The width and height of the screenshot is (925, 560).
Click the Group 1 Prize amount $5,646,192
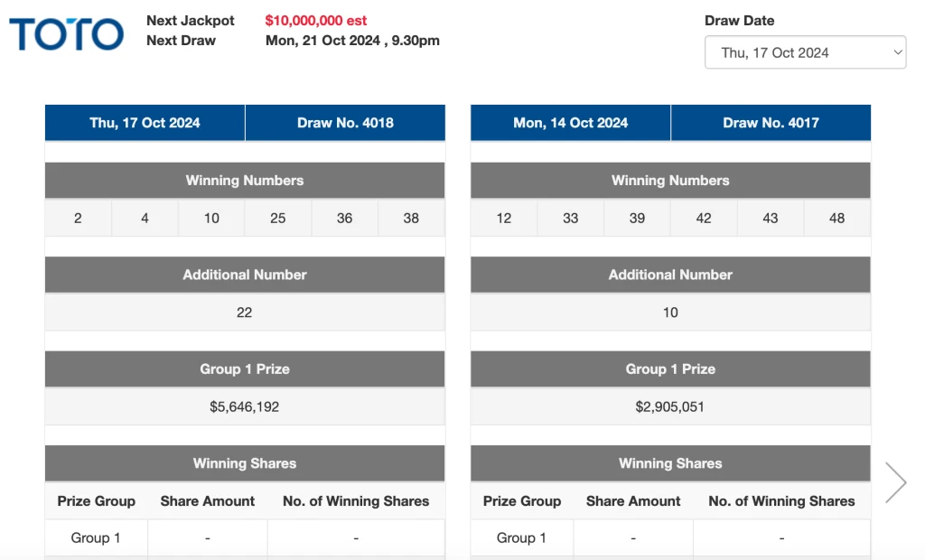[x=244, y=406]
